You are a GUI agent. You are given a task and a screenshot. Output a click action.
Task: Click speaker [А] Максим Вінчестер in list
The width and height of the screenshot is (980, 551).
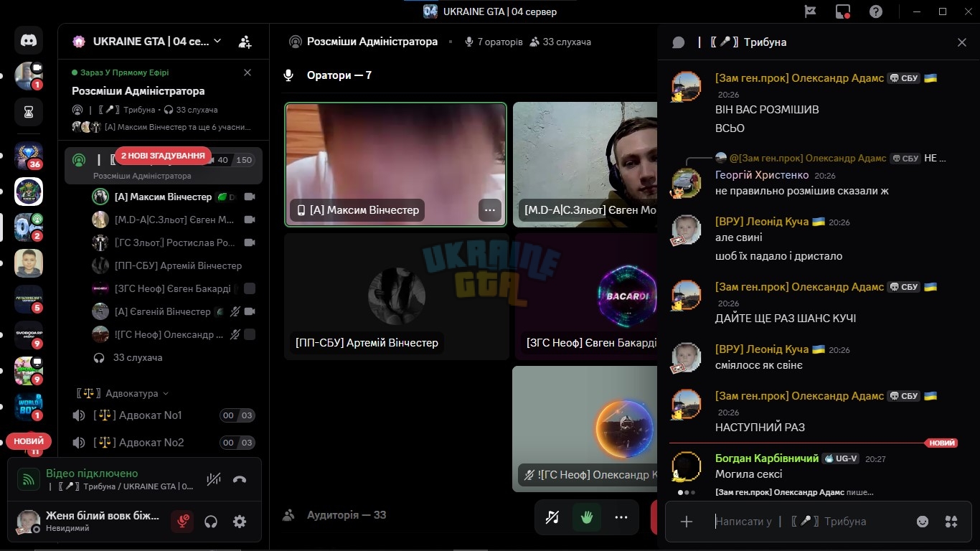point(174,197)
